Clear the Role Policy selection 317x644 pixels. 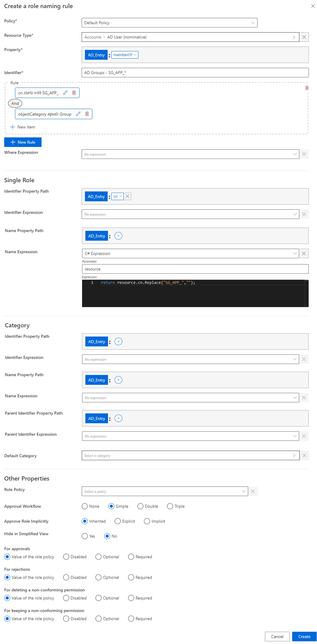click(x=253, y=492)
